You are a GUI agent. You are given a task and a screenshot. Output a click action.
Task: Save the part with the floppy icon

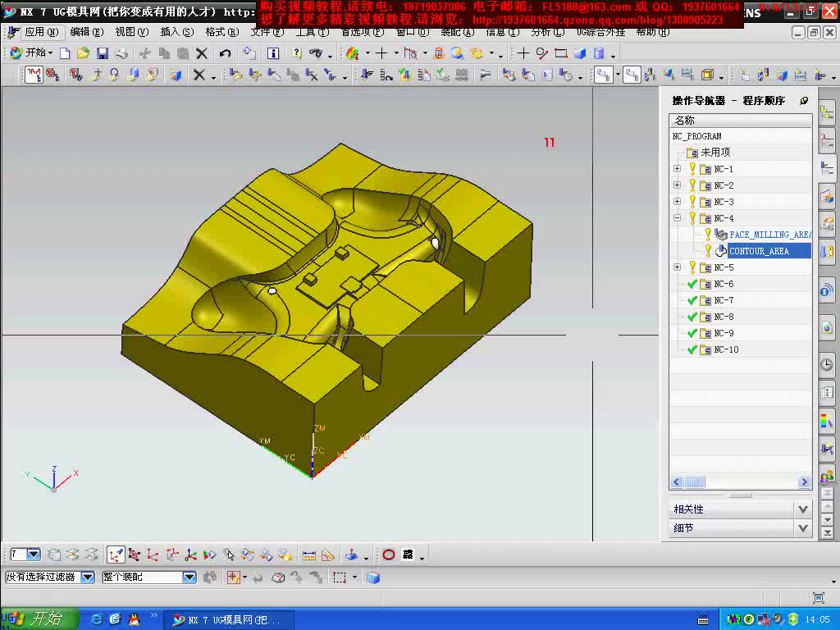[103, 53]
